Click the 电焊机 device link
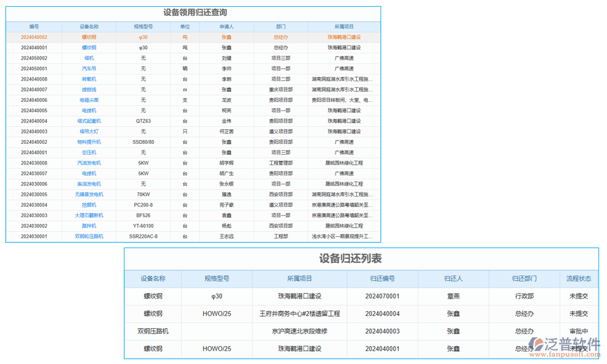Image resolution: width=607 pixels, height=364 pixels. pos(87,110)
